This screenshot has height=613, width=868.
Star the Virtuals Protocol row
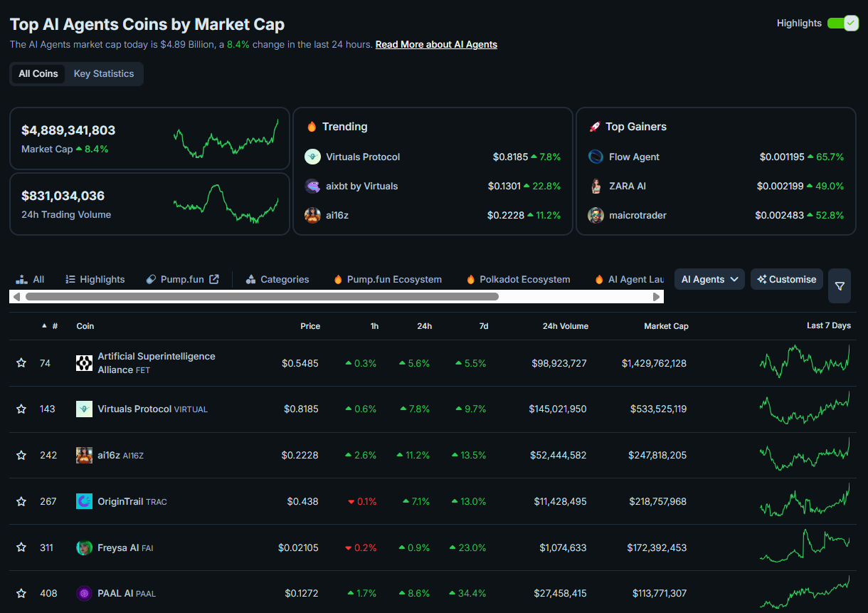click(x=21, y=409)
